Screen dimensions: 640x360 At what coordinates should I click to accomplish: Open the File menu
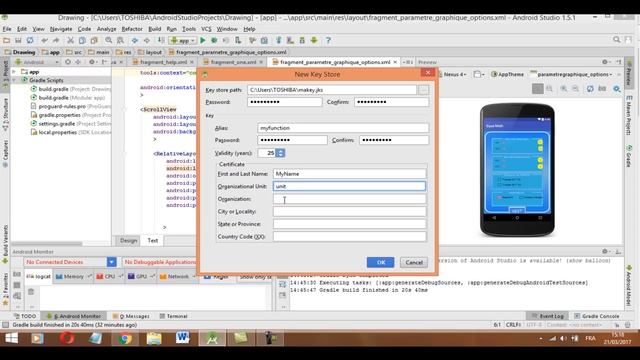pos(7,29)
